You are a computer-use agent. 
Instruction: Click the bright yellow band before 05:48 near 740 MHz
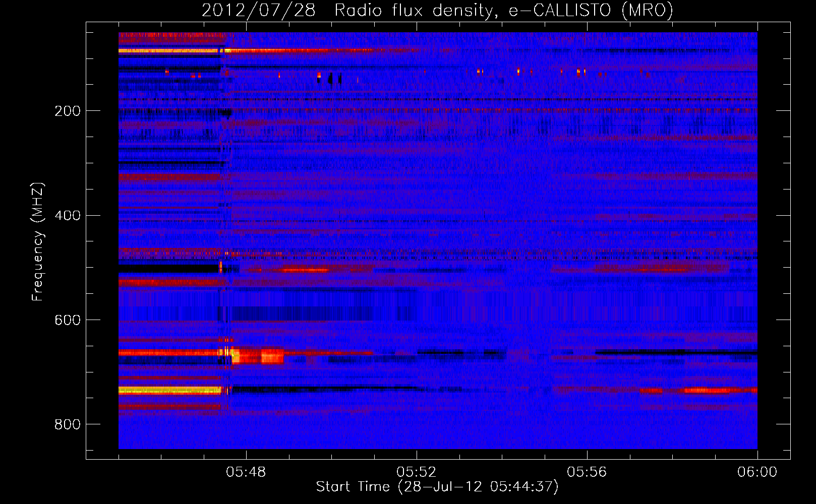170,390
